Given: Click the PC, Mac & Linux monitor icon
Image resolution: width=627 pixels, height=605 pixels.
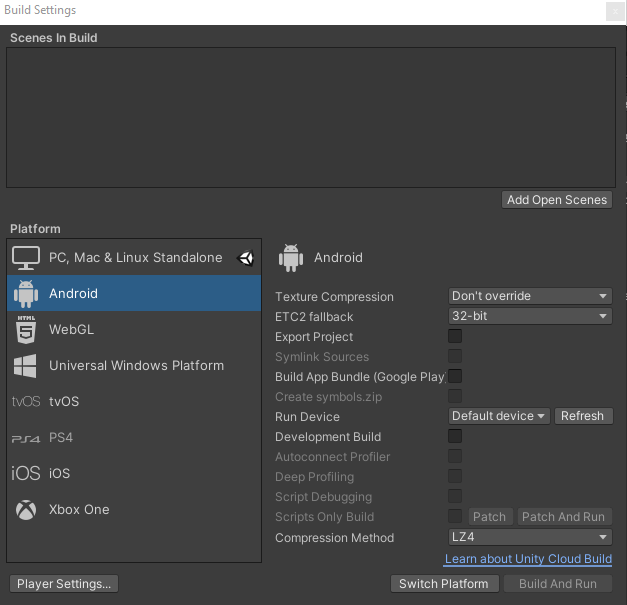Looking at the screenshot, I should pyautogui.click(x=26, y=258).
